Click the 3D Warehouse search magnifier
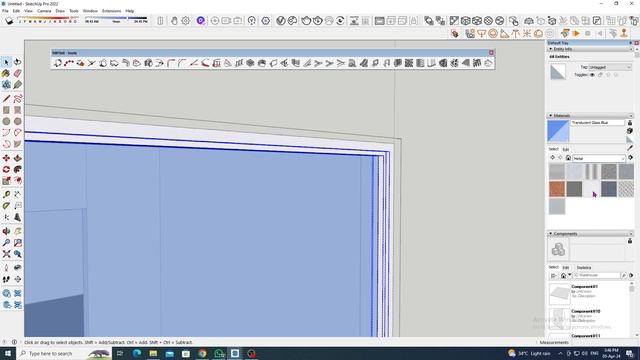The height and width of the screenshot is (360, 640). pyautogui.click(x=624, y=276)
